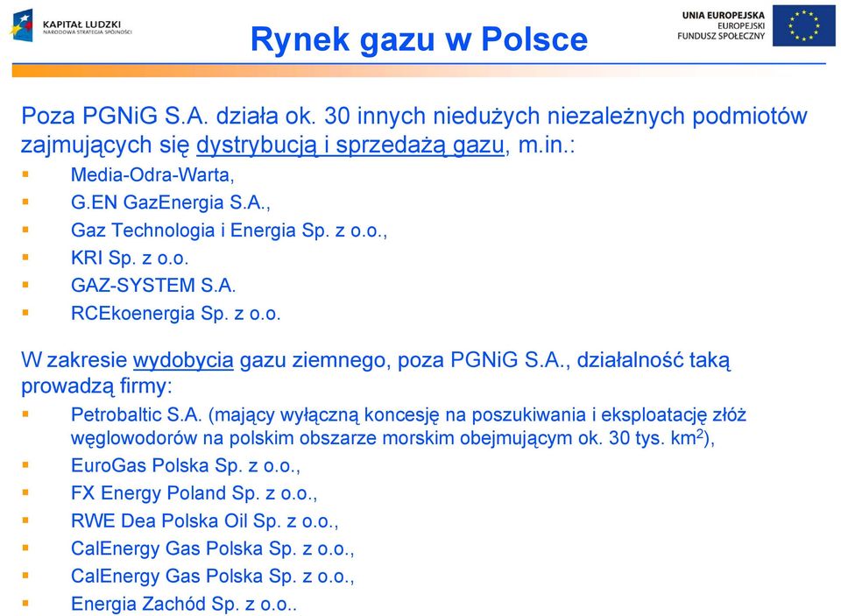Select "RCEkoenergia Sp. z o.o." item
841x616 pixels.
click(x=175, y=314)
